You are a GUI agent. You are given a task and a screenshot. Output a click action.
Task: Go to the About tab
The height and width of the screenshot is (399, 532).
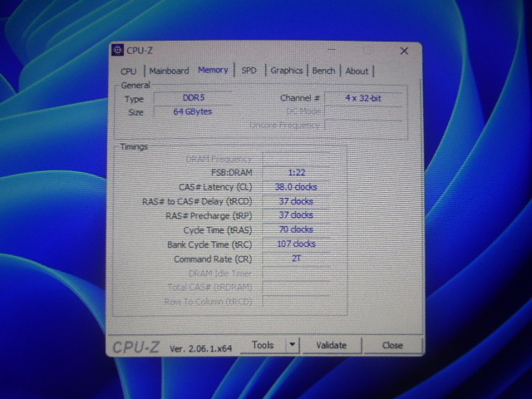tap(357, 71)
